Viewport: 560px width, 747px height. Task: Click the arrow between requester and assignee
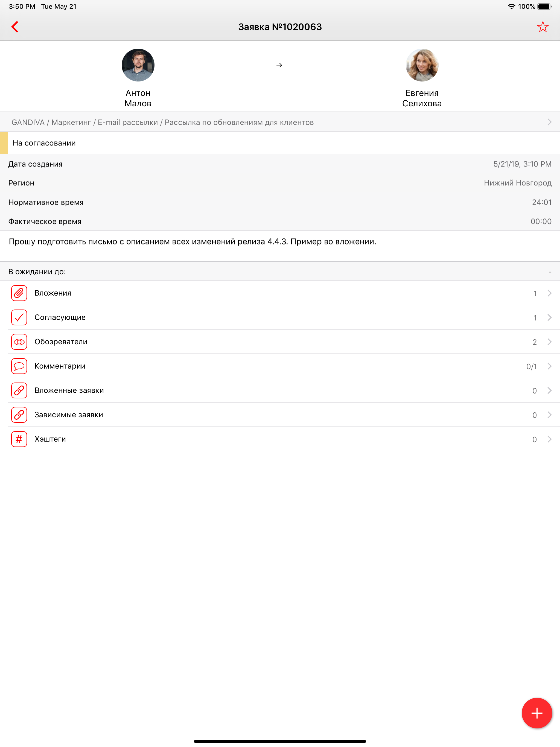pos(279,65)
